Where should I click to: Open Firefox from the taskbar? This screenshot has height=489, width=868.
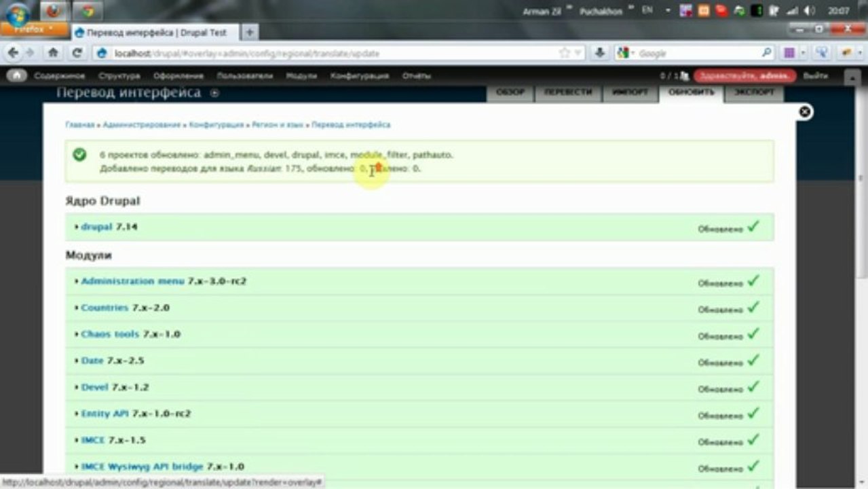(54, 11)
